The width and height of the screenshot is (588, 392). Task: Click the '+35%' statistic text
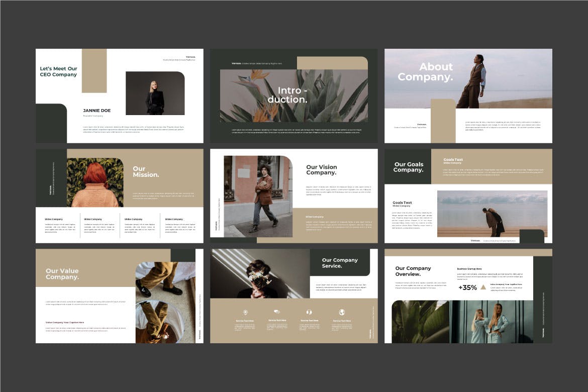click(467, 288)
